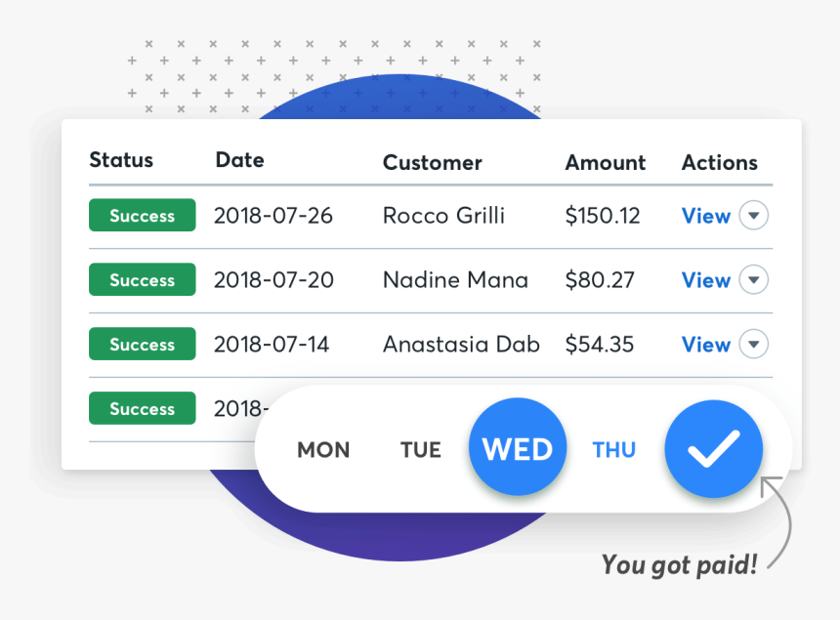This screenshot has height=620, width=840.
Task: Sort by the Amount column header
Action: 606,162
